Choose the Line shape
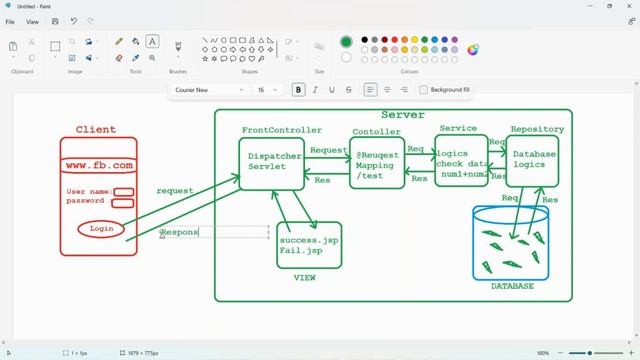This screenshot has width=640, height=360. (x=205, y=40)
